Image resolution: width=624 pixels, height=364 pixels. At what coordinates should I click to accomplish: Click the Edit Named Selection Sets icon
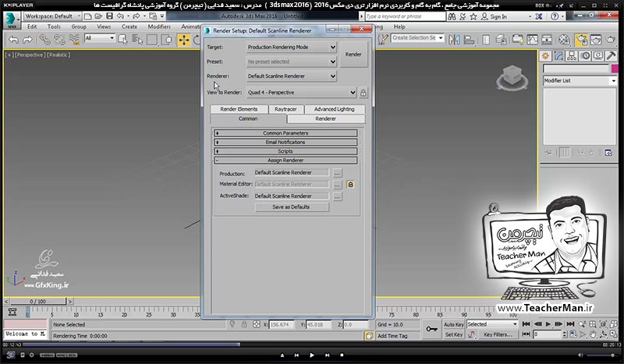pyautogui.click(x=383, y=39)
